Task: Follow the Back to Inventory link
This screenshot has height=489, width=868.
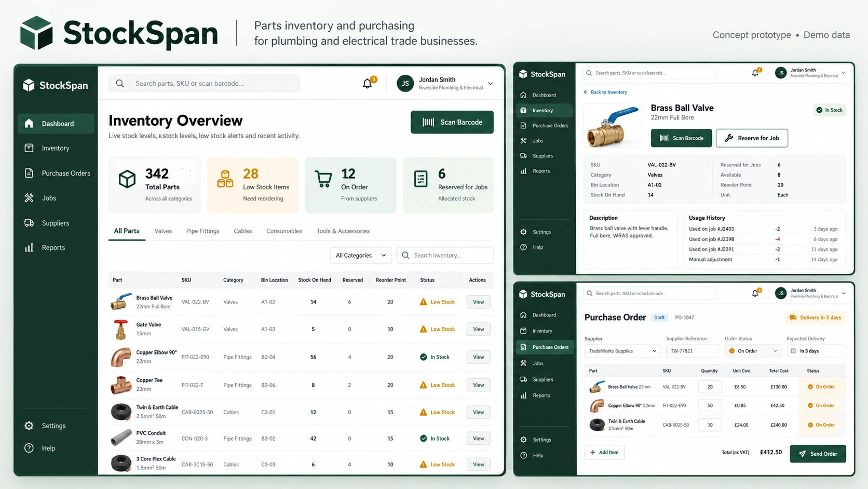Action: pos(605,92)
